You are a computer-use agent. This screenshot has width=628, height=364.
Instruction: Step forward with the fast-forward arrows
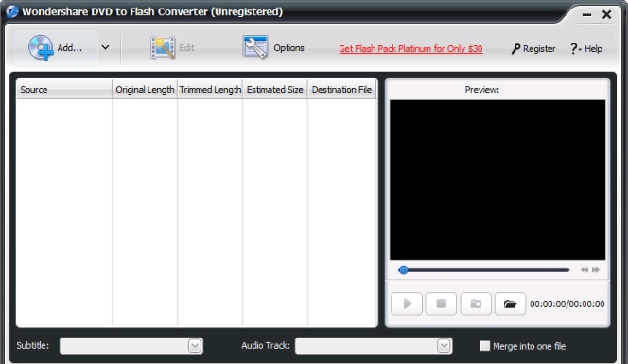pyautogui.click(x=596, y=269)
